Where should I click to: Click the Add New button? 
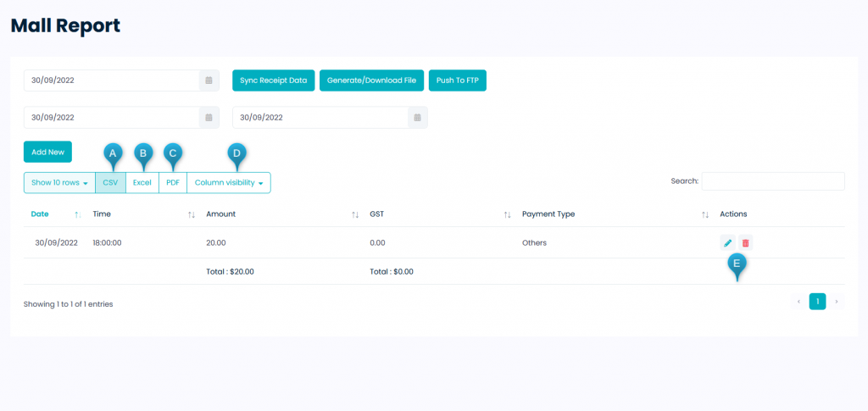click(x=47, y=152)
